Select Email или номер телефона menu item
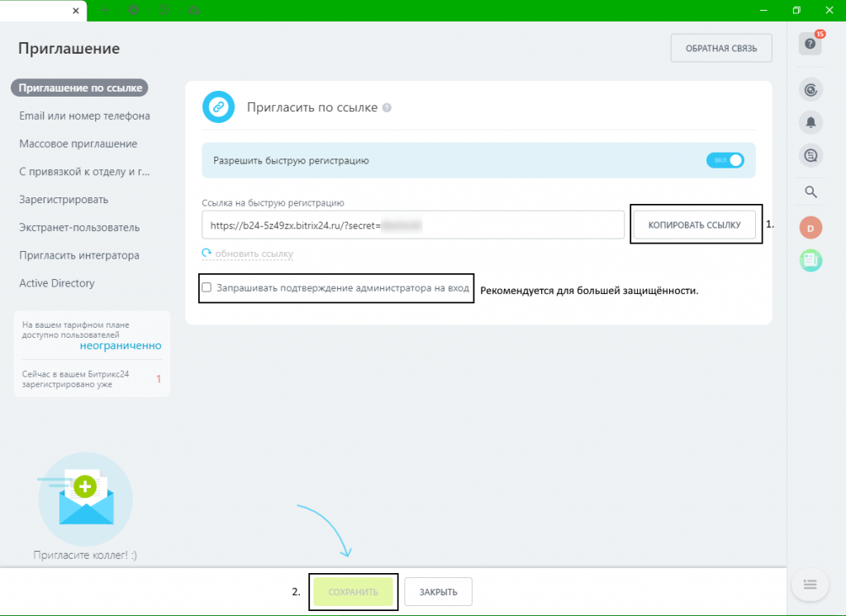Image resolution: width=846 pixels, height=616 pixels. [x=85, y=116]
